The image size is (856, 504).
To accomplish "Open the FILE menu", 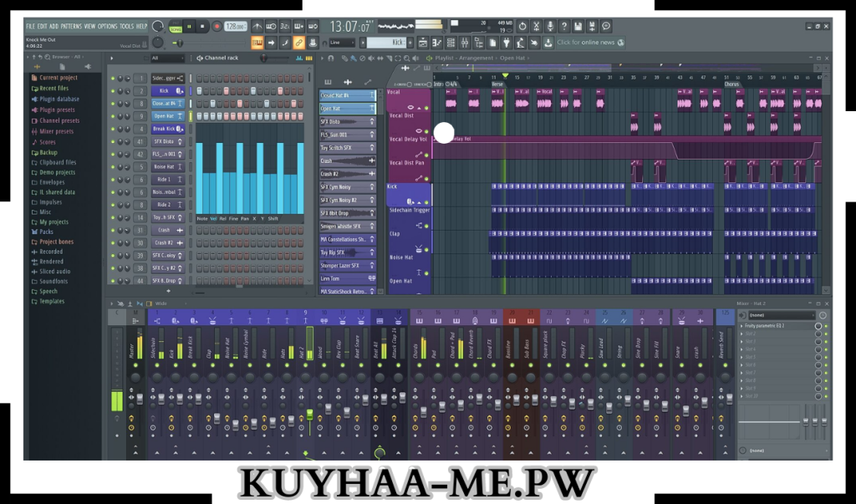I will [x=31, y=26].
